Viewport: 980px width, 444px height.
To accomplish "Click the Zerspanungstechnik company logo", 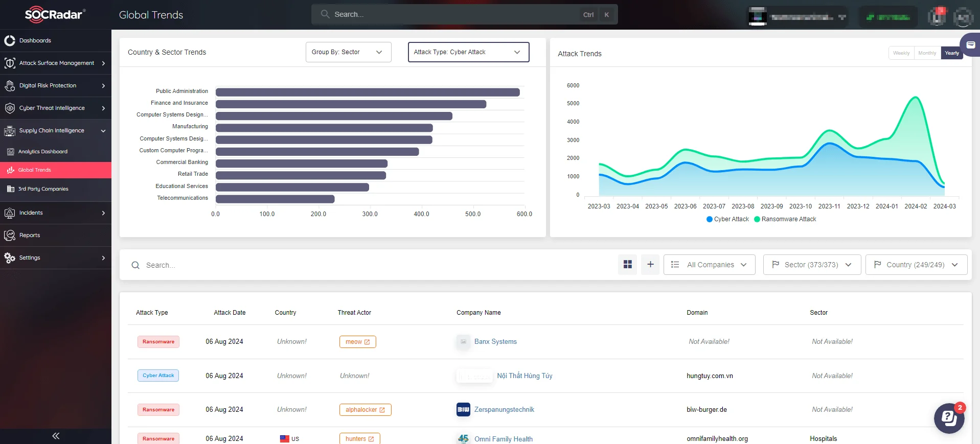I will click(463, 410).
